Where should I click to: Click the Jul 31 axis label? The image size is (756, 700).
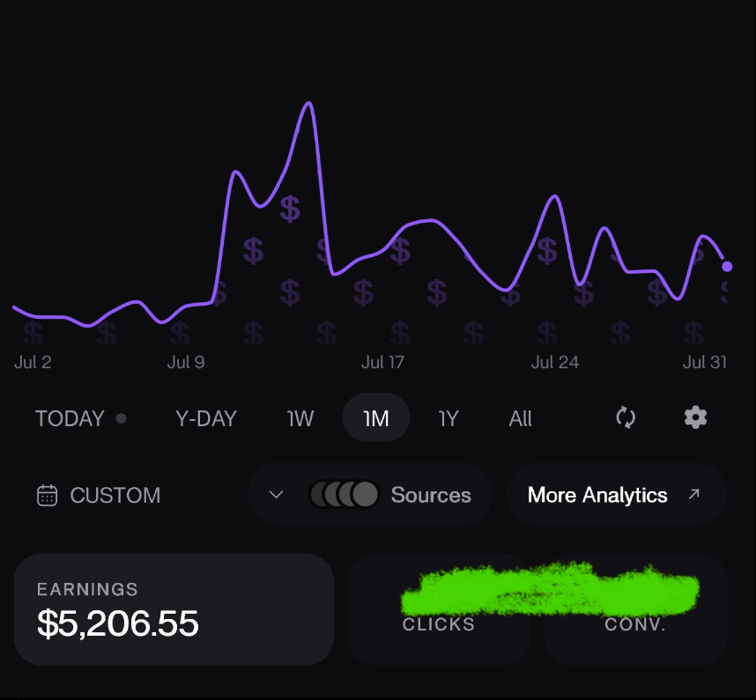[x=704, y=362]
